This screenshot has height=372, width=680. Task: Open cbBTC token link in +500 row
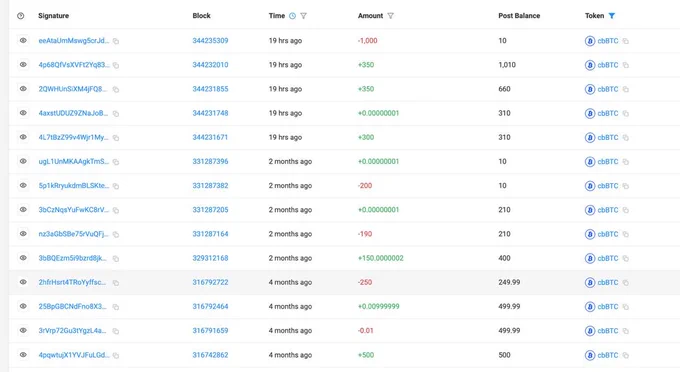tap(608, 355)
